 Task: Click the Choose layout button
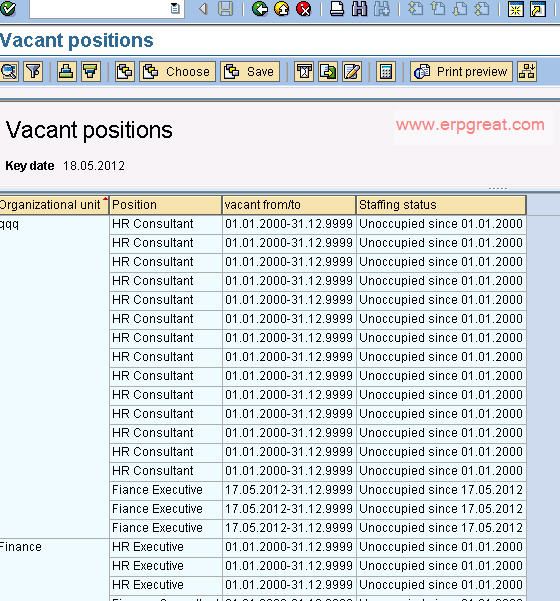(x=177, y=72)
